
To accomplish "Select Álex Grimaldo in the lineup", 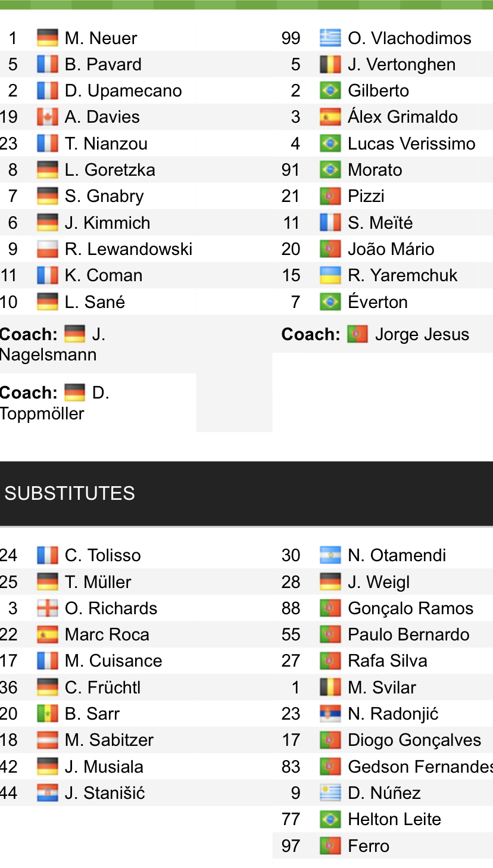I will 402,117.
